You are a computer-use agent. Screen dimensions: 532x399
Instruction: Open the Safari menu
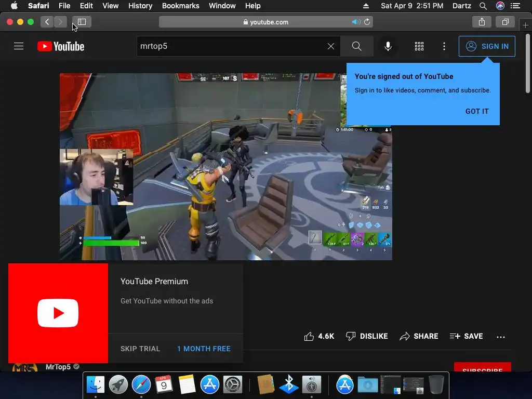point(38,6)
